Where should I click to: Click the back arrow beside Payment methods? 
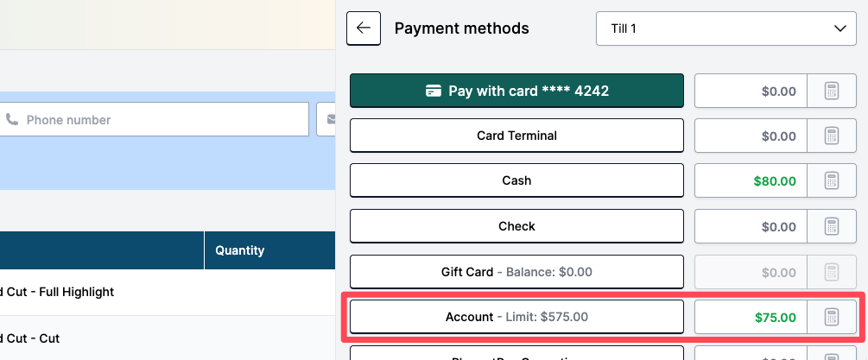363,28
